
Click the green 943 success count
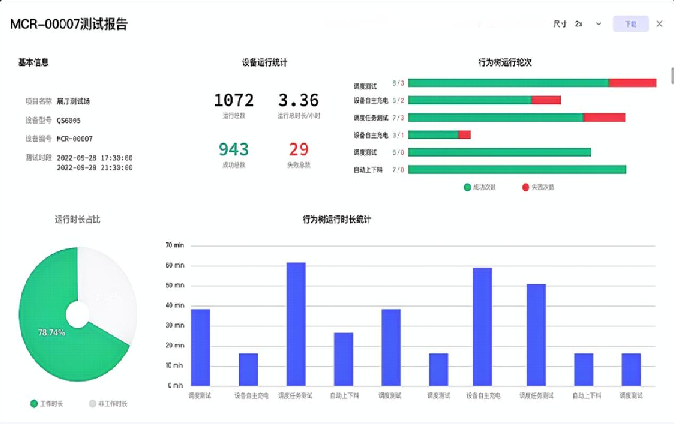(234, 149)
